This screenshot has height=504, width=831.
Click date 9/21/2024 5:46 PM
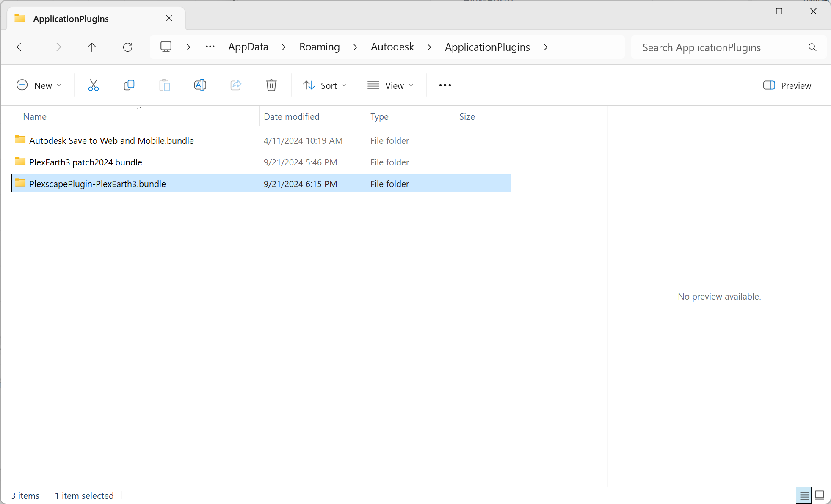point(300,162)
